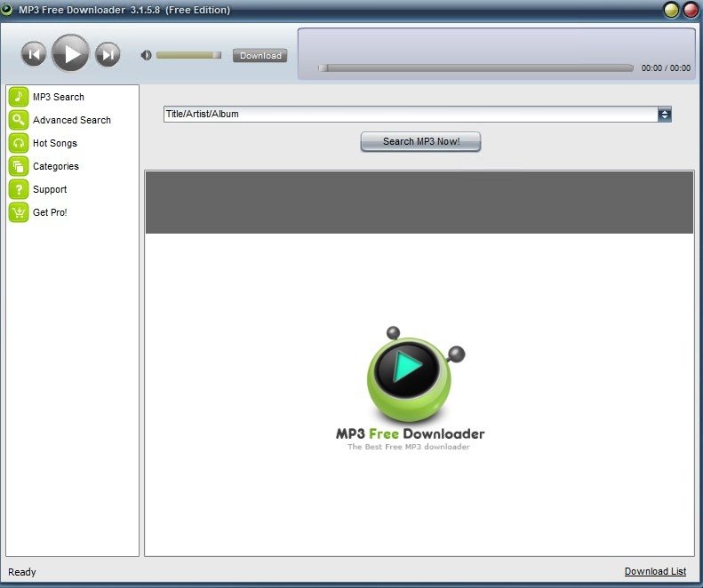Viewport: 703px width, 588px height.
Task: Click the app icon in title bar
Action: tap(7, 9)
